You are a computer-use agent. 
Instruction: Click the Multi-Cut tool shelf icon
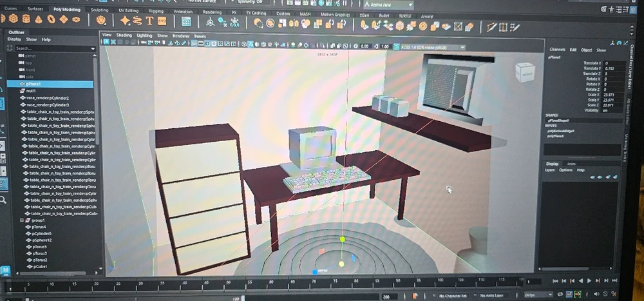point(491,26)
